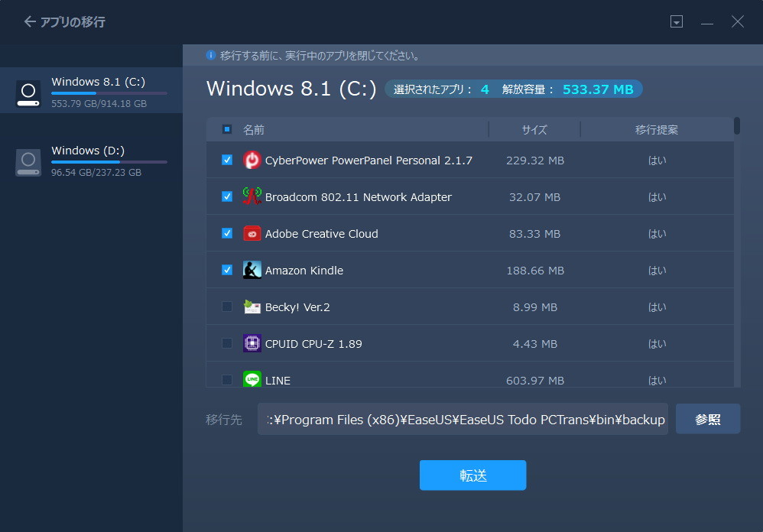Uncheck Broadcom 802.11 Network Adapter checkbox

[227, 196]
